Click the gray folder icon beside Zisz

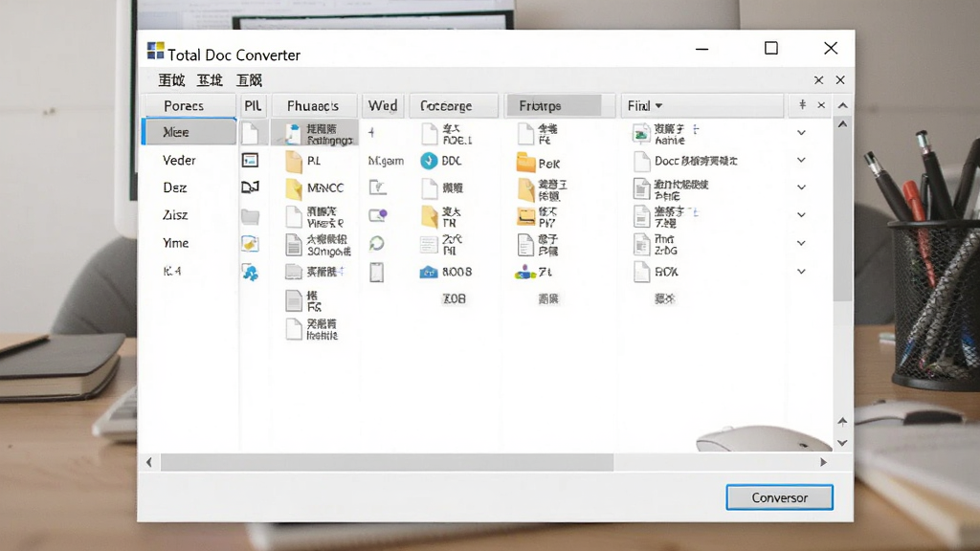click(250, 217)
